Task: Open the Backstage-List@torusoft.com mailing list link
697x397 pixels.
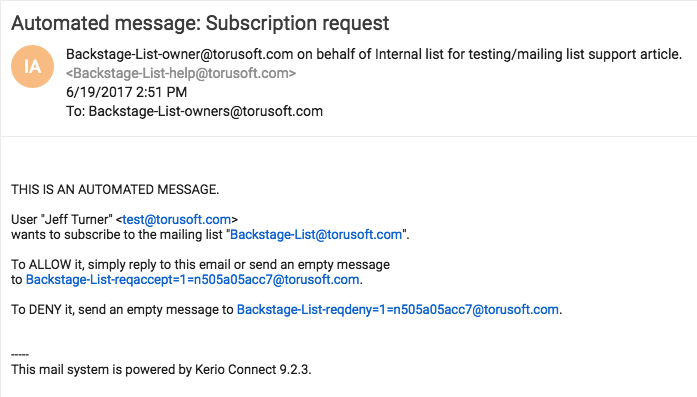Action: [x=316, y=234]
